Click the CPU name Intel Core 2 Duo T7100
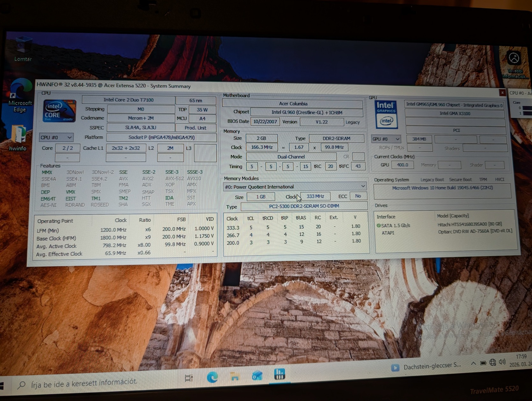 pos(128,100)
